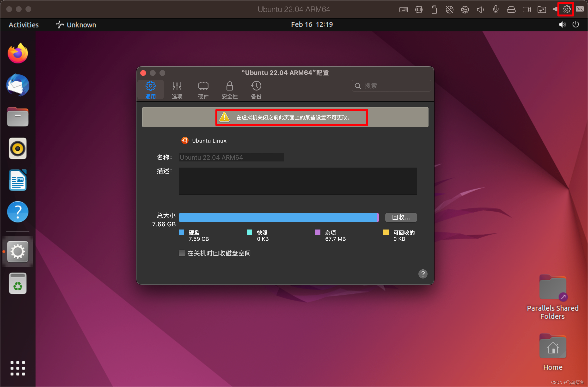Open the question mark help button
Image resolution: width=588 pixels, height=387 pixels.
[423, 274]
